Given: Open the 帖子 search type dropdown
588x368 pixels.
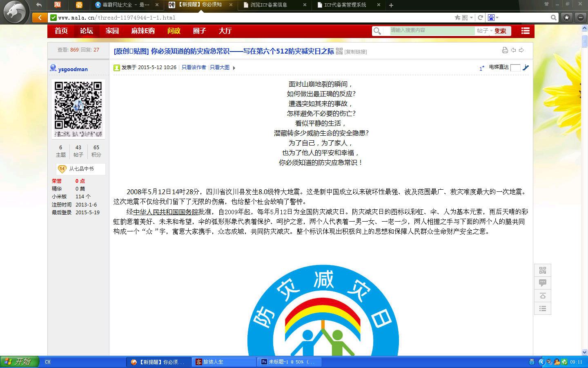Looking at the screenshot, I should [484, 31].
